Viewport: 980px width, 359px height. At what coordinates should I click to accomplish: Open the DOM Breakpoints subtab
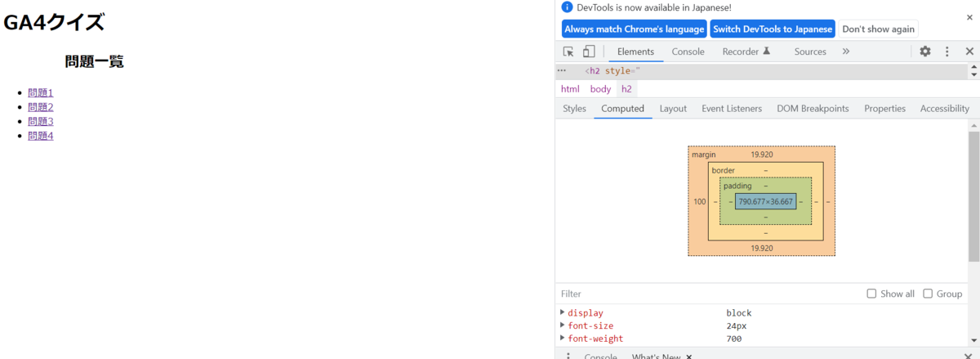[813, 108]
